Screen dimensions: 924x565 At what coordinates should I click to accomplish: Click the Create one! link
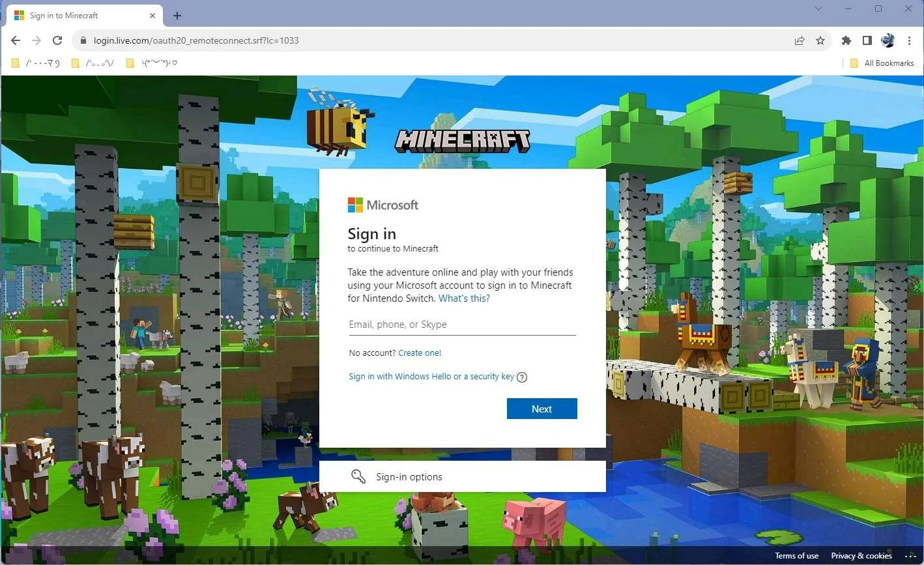coord(420,353)
